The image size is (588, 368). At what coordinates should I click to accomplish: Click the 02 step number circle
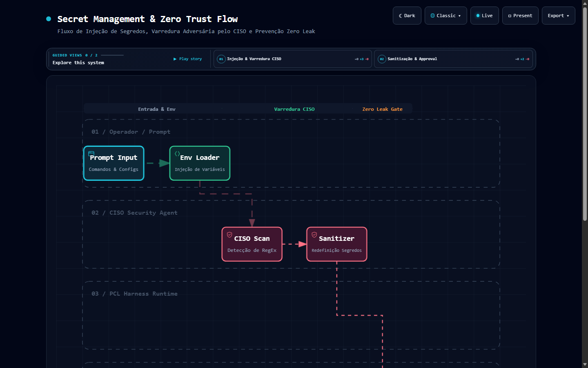pos(382,59)
